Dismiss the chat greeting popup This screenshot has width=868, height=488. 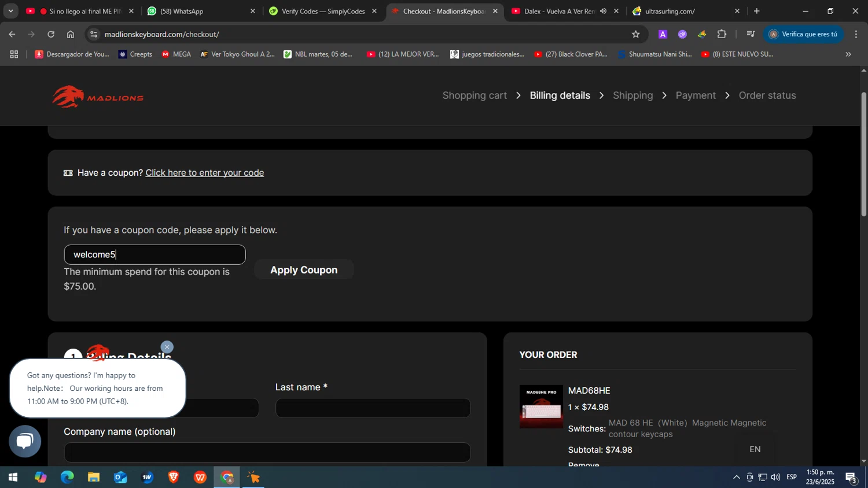(x=167, y=347)
